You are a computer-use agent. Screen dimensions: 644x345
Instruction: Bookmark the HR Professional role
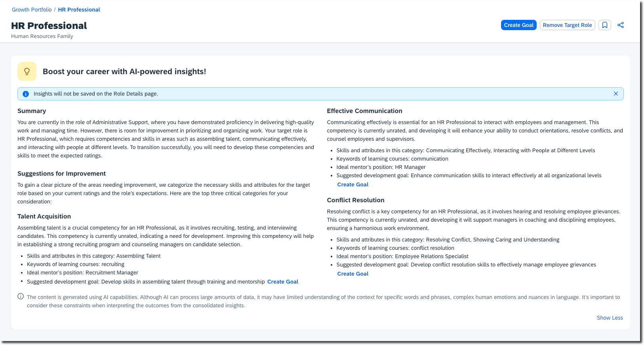[604, 25]
